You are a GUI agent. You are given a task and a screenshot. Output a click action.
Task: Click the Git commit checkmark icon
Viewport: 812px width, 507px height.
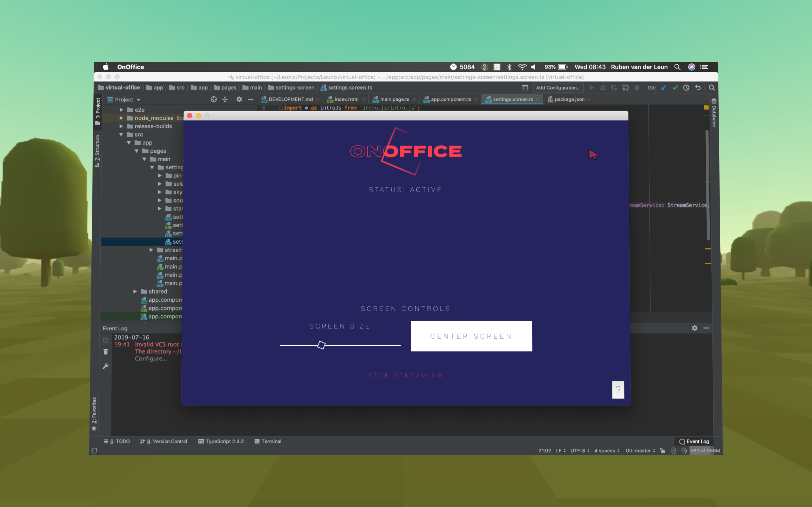tap(675, 88)
